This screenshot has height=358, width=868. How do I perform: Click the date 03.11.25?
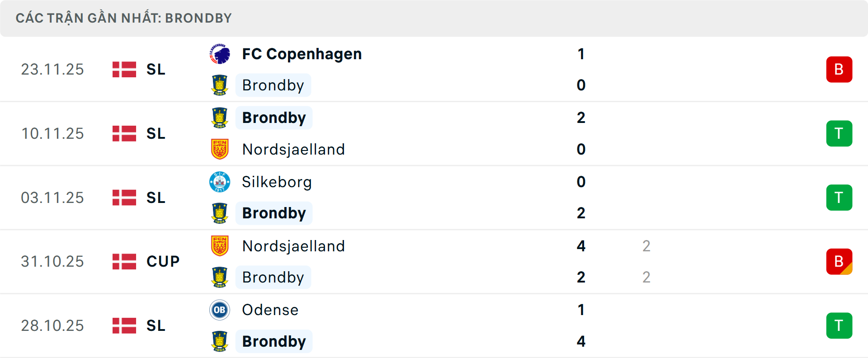coord(52,198)
